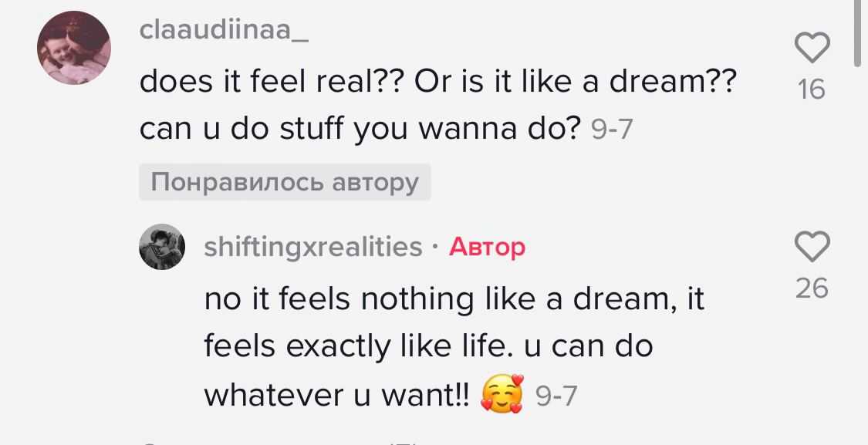Click the 9-7 date on claaudiinaa_ comment
The height and width of the screenshot is (445, 868).
coord(611,130)
